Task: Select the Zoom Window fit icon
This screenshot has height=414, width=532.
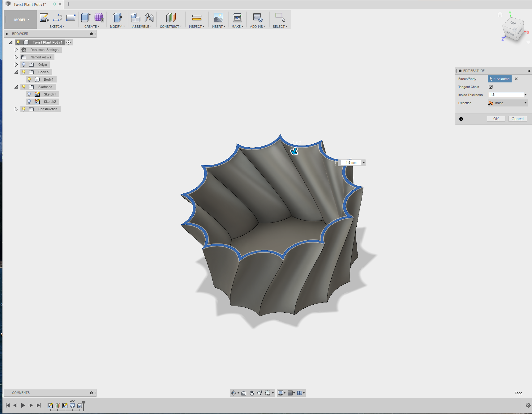Action: coord(268,393)
